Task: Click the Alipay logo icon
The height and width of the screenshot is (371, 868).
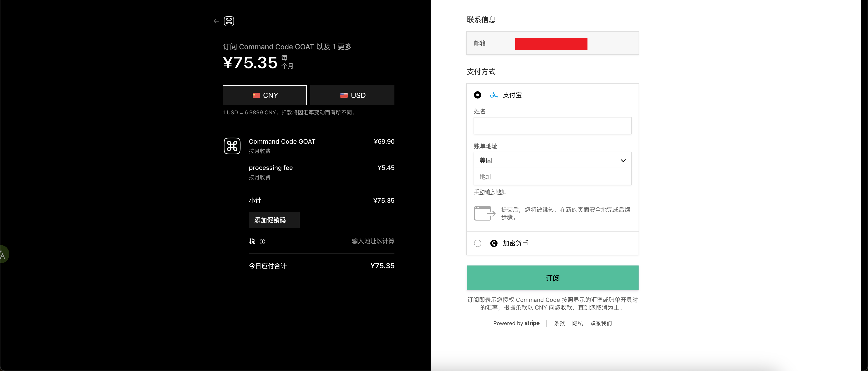Action: [494, 95]
